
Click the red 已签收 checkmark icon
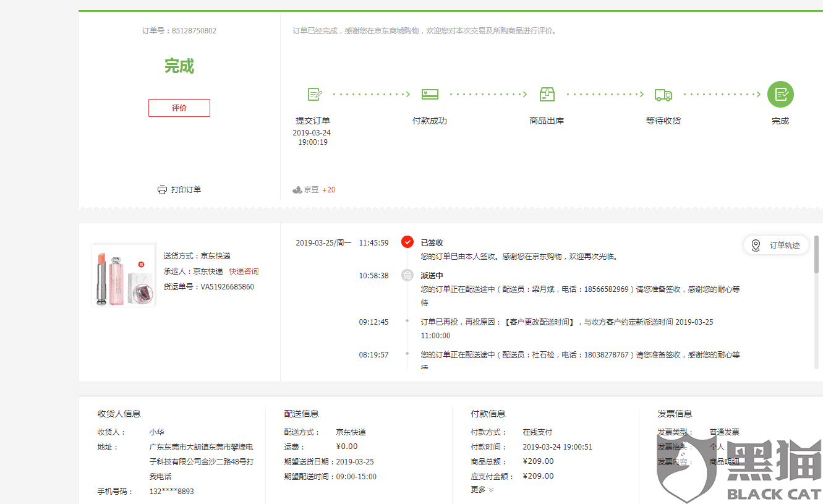coord(407,242)
